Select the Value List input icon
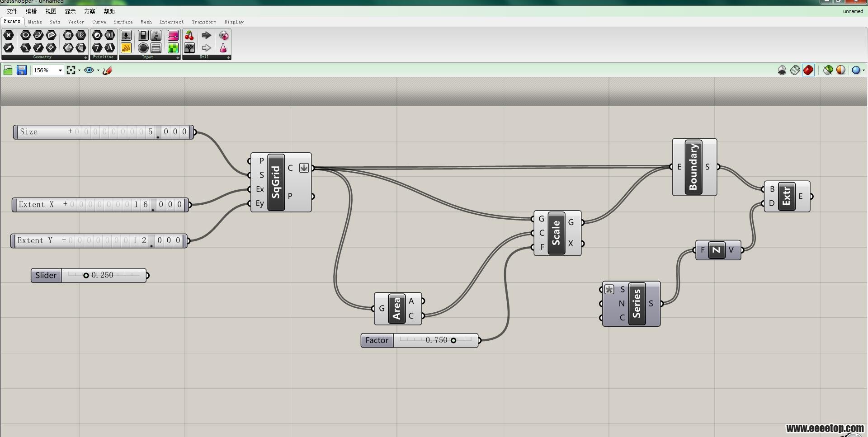The height and width of the screenshot is (437, 868). (x=156, y=47)
